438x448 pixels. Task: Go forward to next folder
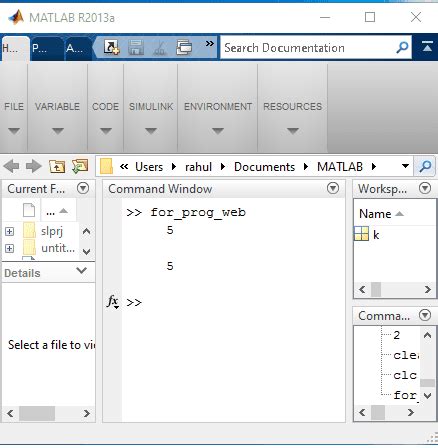34,166
